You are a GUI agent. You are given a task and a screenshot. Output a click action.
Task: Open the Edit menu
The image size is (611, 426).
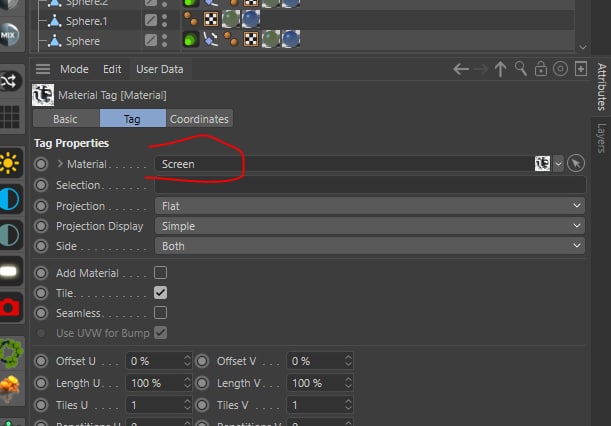[x=112, y=69]
